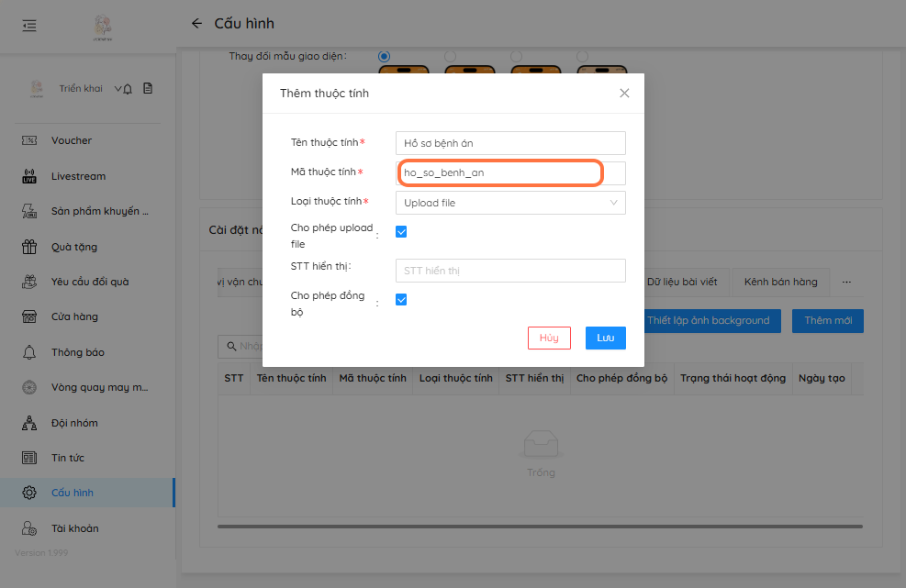This screenshot has height=588, width=906.
Task: Cancel with the Hủy button
Action: click(x=549, y=338)
